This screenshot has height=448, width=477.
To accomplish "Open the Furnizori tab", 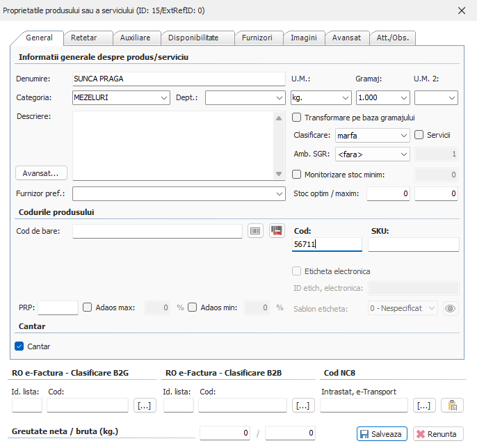I will point(257,38).
